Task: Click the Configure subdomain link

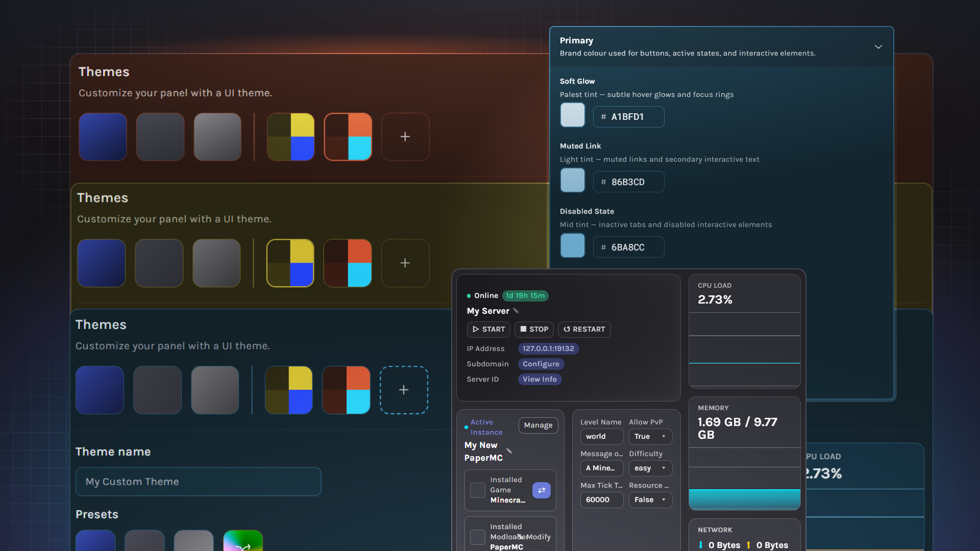Action: [541, 364]
